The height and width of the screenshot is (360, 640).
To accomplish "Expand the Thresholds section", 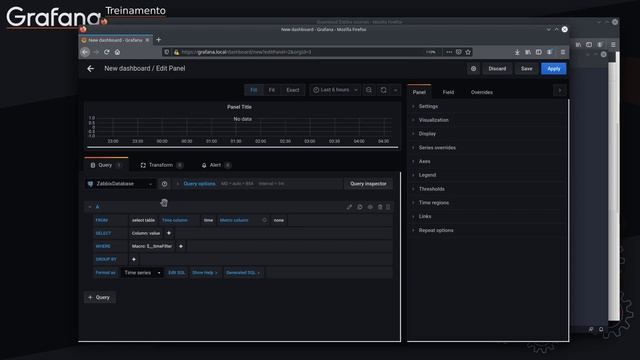I will point(432,189).
